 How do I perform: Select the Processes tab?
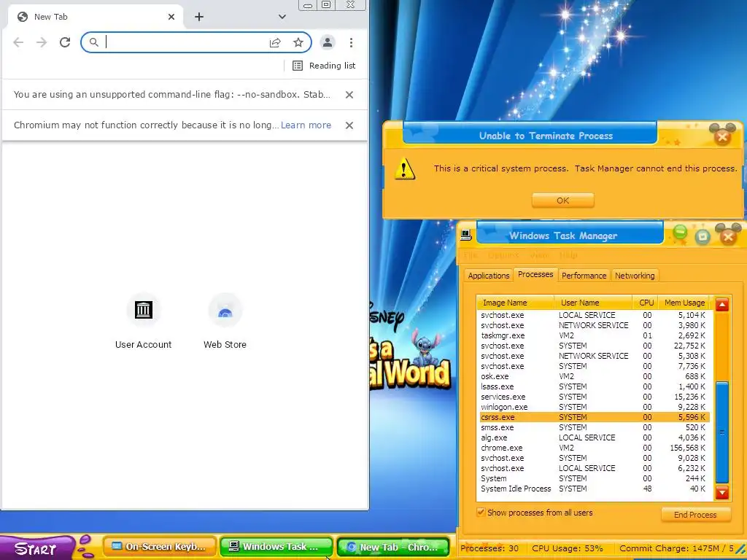click(535, 274)
